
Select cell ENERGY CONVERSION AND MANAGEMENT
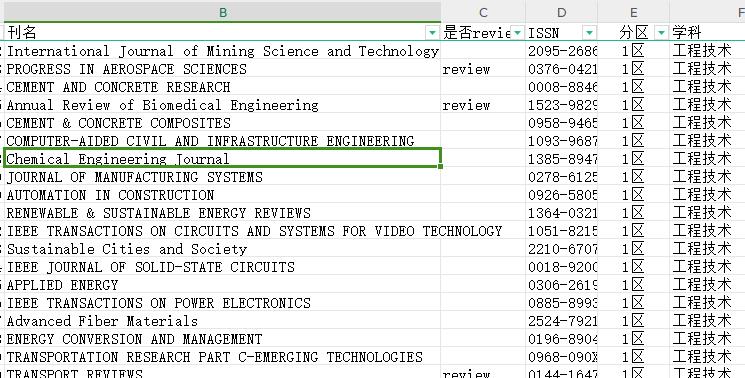222,339
